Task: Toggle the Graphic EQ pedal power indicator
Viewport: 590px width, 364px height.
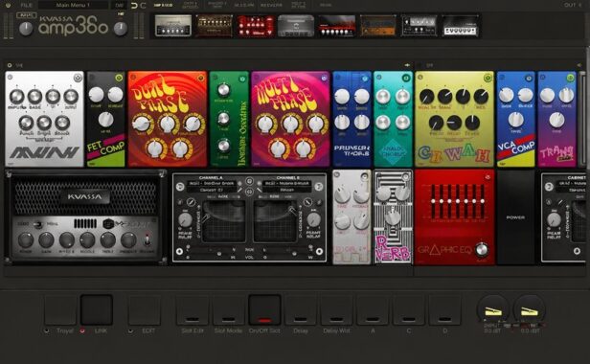Action: (488, 177)
